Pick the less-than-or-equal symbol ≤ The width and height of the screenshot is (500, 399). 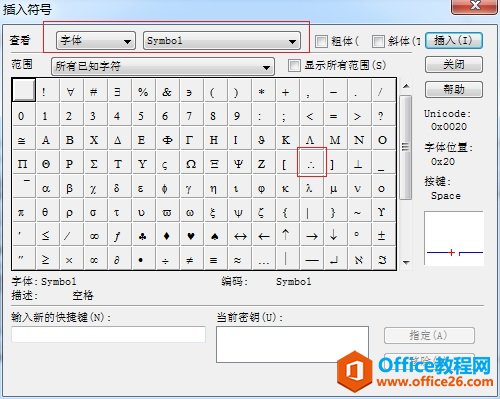tap(46, 235)
